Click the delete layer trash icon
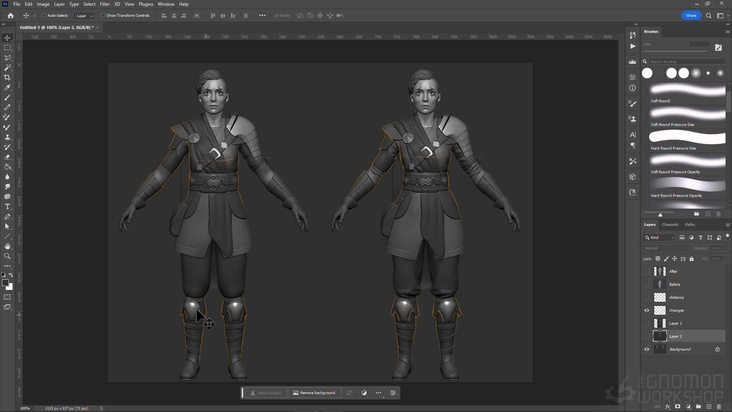Screen dimensions: 732x412 [718, 406]
